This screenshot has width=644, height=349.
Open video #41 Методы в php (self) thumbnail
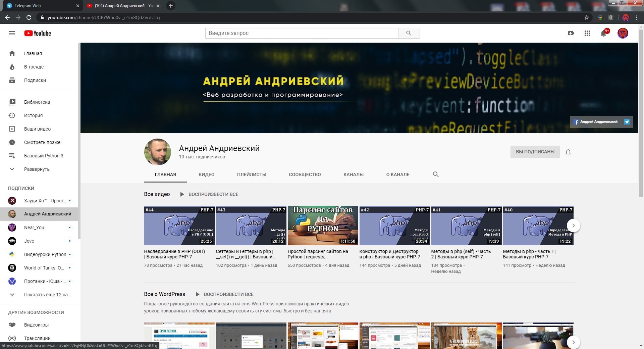click(x=467, y=226)
